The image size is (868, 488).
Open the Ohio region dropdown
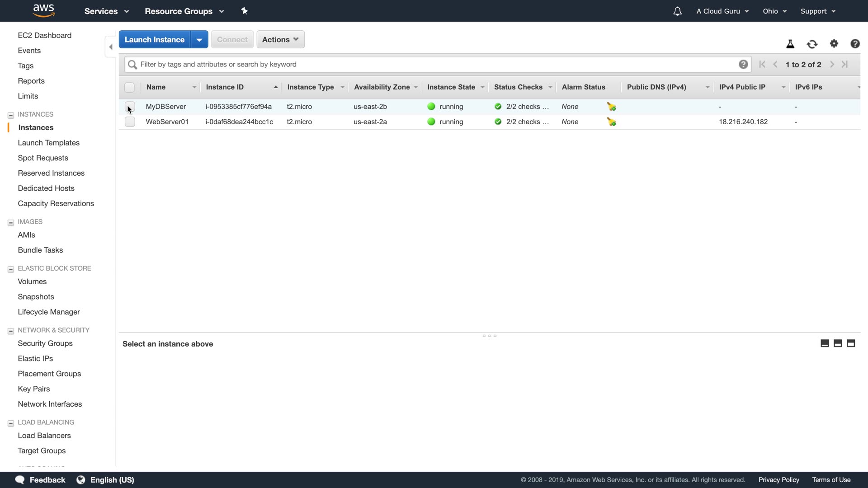click(x=774, y=11)
